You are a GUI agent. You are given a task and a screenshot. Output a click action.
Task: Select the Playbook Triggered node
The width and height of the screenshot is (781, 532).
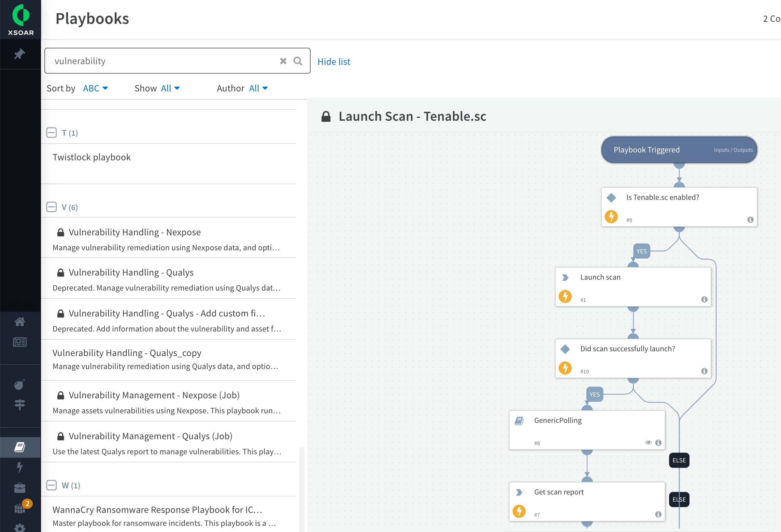(x=679, y=150)
